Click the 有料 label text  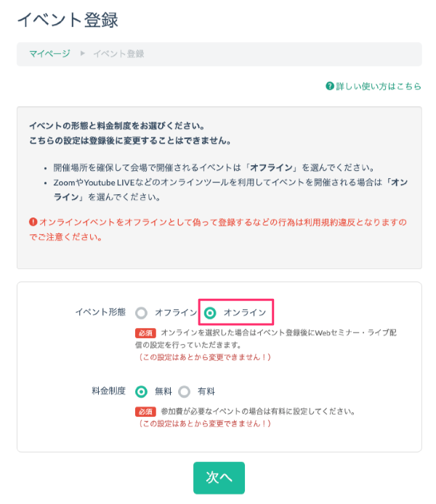point(206,391)
